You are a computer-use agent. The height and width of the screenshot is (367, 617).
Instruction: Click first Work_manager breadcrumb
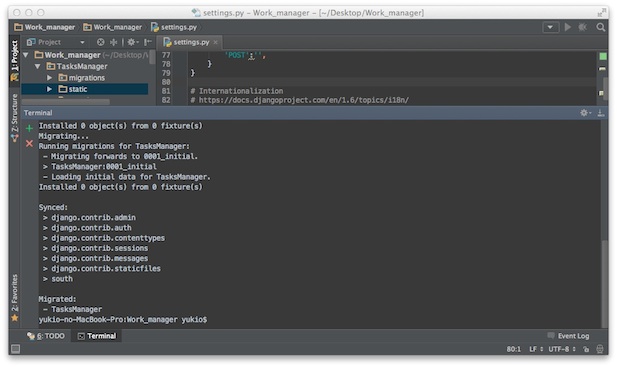point(44,27)
